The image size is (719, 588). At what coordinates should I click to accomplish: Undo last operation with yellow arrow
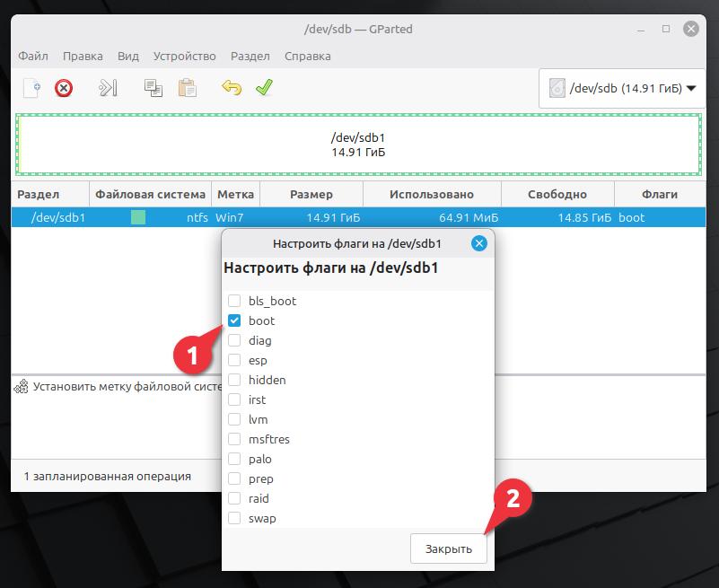click(232, 87)
